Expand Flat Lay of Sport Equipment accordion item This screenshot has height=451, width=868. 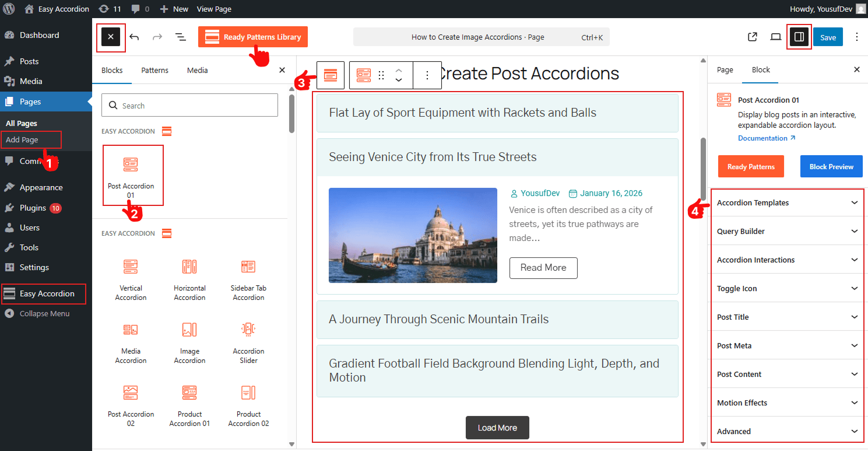tap(497, 113)
